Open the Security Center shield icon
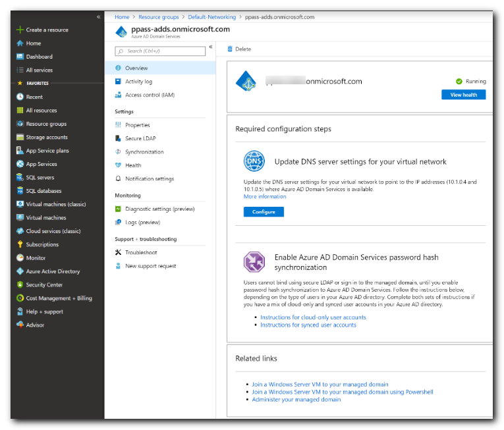504x430 pixels. tap(20, 284)
